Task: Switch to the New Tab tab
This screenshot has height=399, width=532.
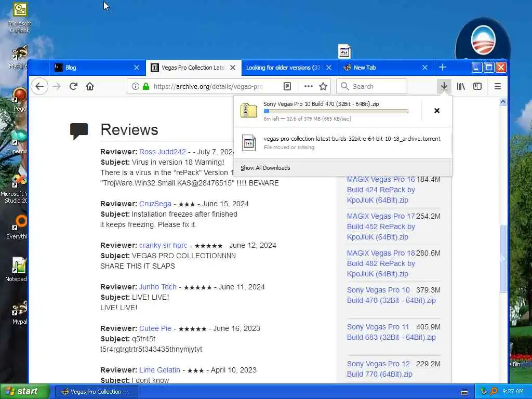Action: click(x=386, y=68)
